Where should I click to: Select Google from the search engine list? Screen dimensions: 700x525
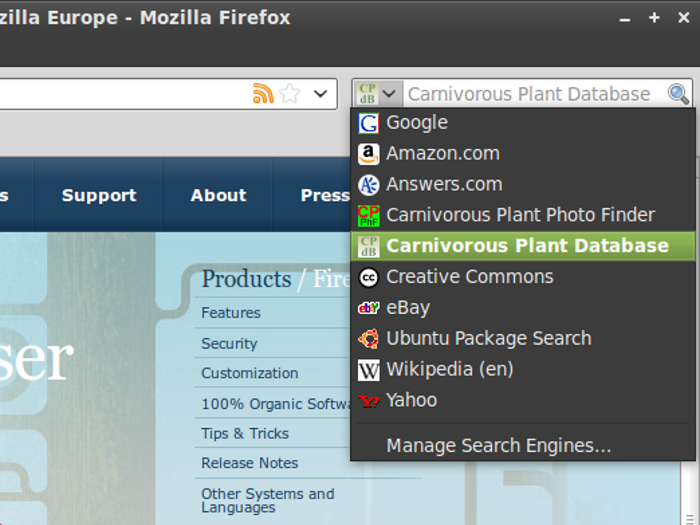523,123
